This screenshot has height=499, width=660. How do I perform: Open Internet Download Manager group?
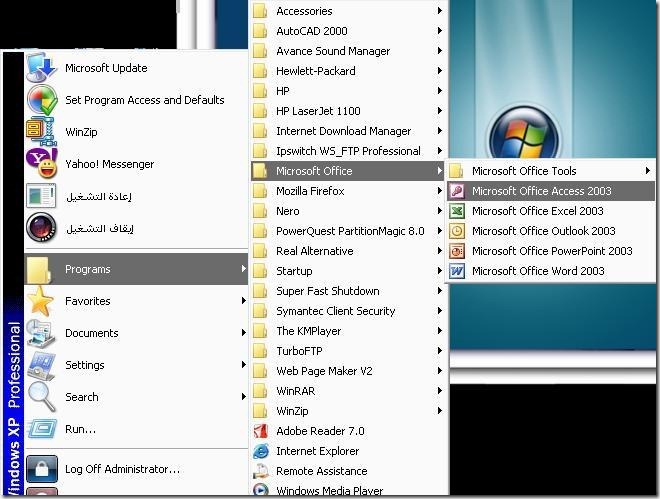[x=348, y=131]
